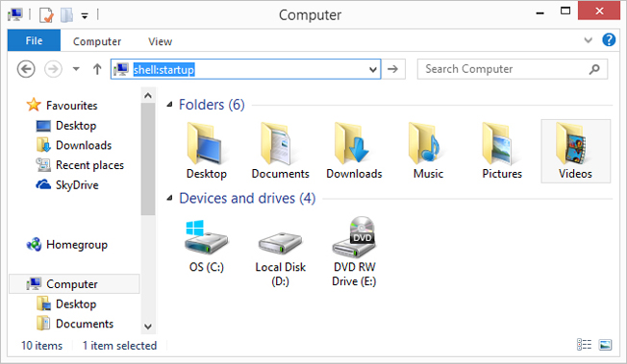Click the New folder quick access icon

tap(66, 15)
